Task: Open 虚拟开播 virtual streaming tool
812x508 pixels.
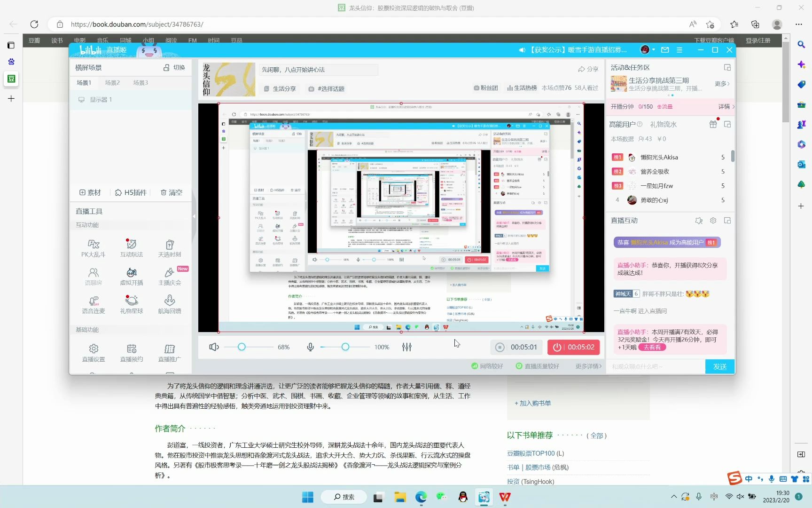Action: [132, 277]
